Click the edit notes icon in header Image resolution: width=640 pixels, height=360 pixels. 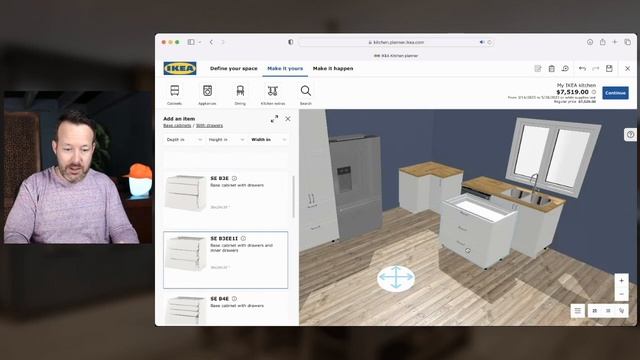(x=538, y=69)
